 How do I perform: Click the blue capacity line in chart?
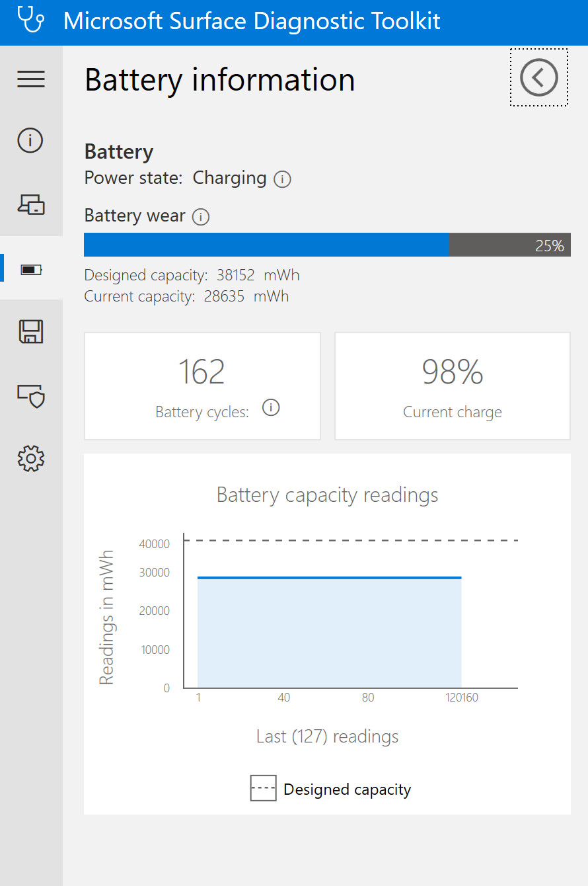(x=329, y=578)
